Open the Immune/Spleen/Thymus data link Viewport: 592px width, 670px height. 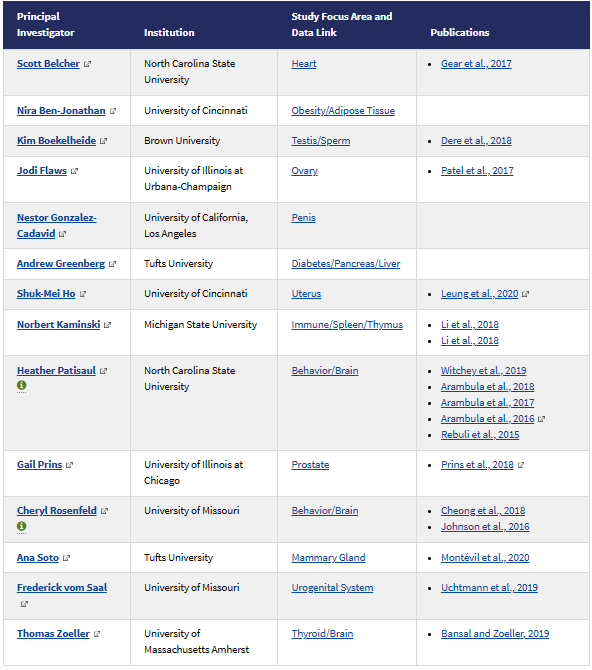point(347,325)
